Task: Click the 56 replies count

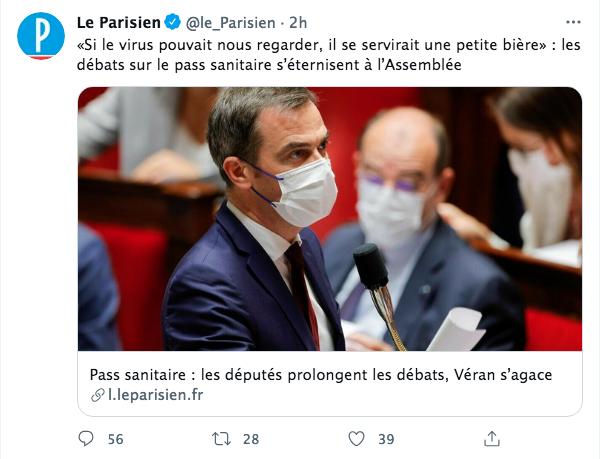Action: coord(116,439)
